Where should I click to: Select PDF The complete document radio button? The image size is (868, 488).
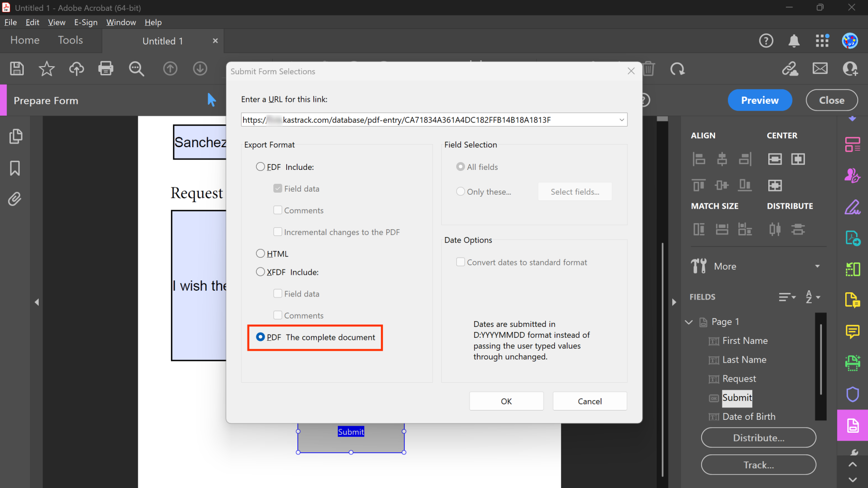pos(260,337)
